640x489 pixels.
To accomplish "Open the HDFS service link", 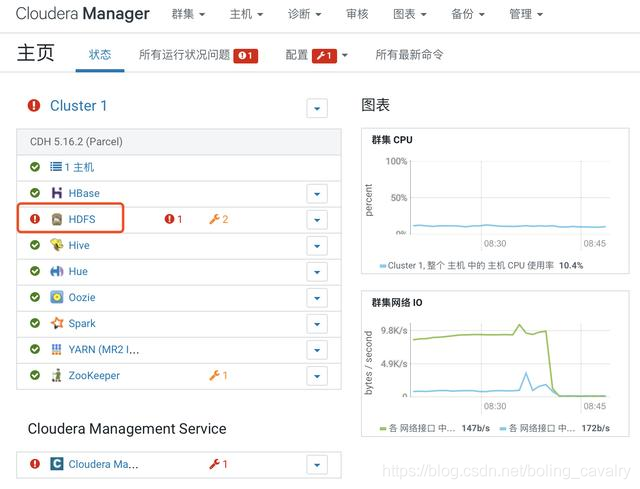I will 82,219.
